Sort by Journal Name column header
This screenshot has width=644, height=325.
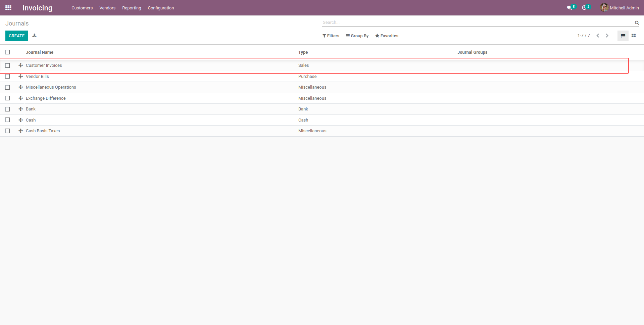click(40, 52)
